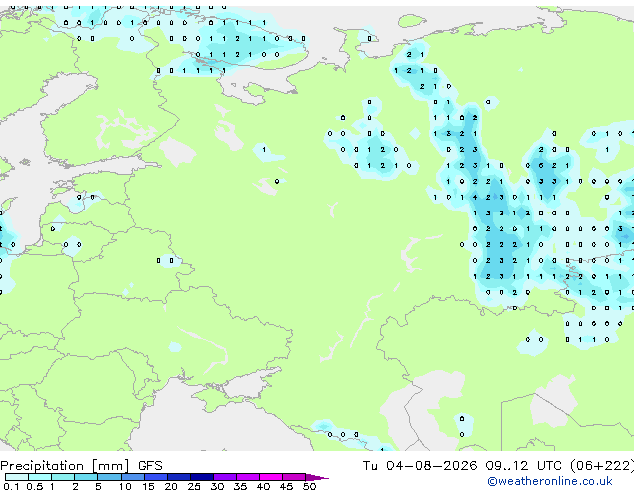The image size is (634, 490).
Task: Click the 0.1–0.5 mm legend color swatch
Action: click(17, 477)
